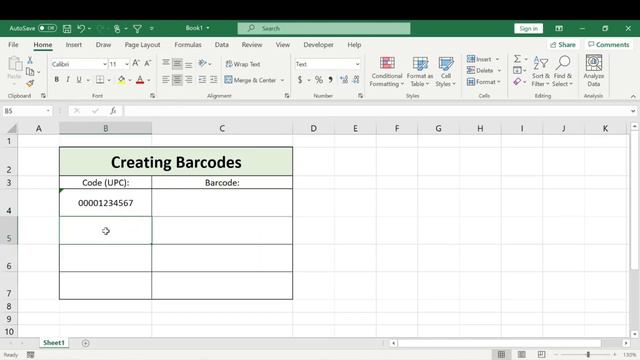Click the Cut scissors icon
The width and height of the screenshot is (640, 360).
point(30,60)
